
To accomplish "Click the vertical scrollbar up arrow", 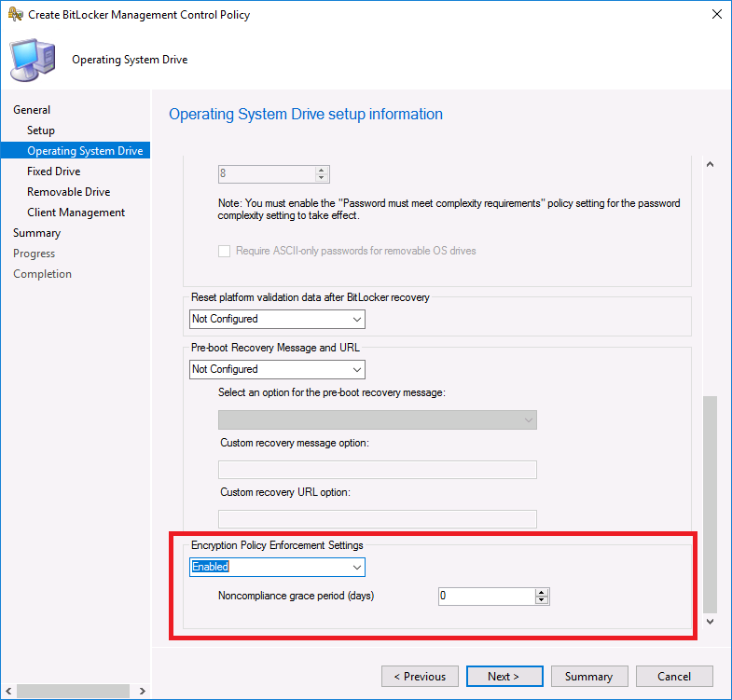I will [710, 164].
